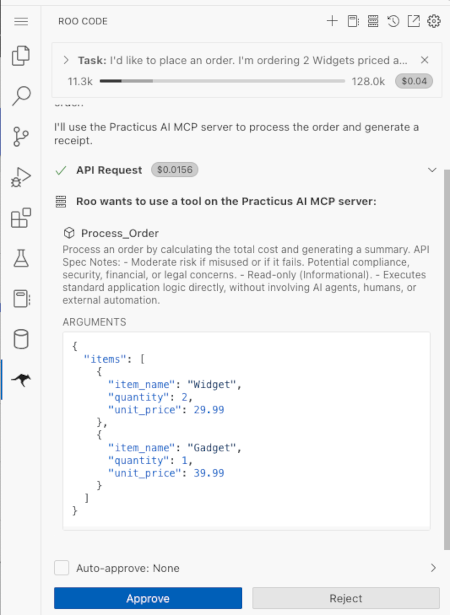450x615 pixels.
Task: Reject the Process_Order tool call
Action: 346,598
